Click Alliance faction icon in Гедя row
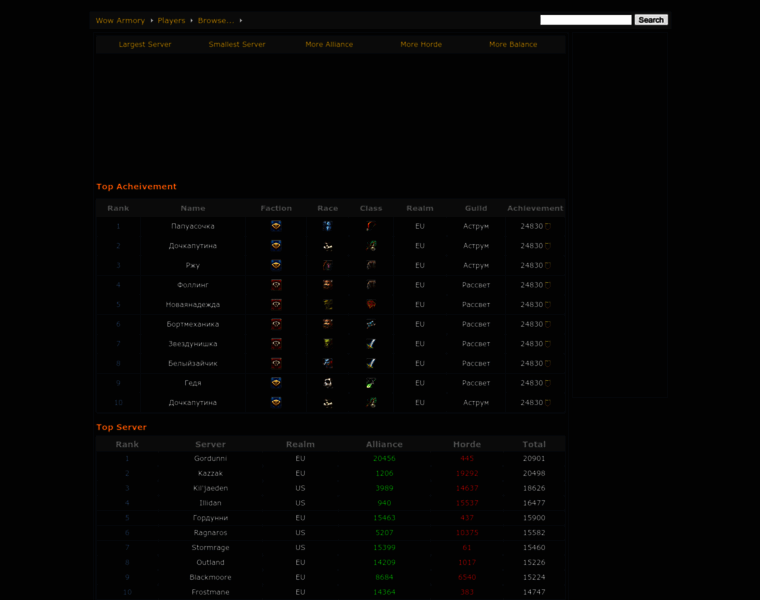The width and height of the screenshot is (760, 600). (276, 383)
